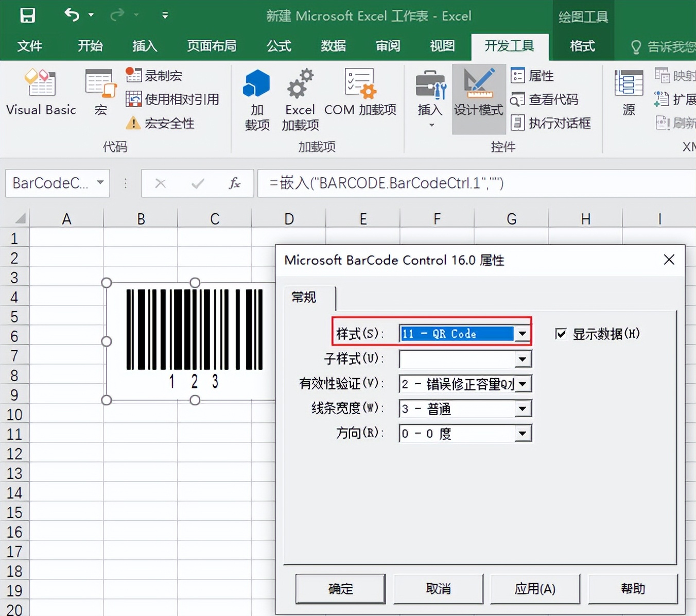
Task: Switch to the Review (审阅) tab
Action: click(388, 46)
